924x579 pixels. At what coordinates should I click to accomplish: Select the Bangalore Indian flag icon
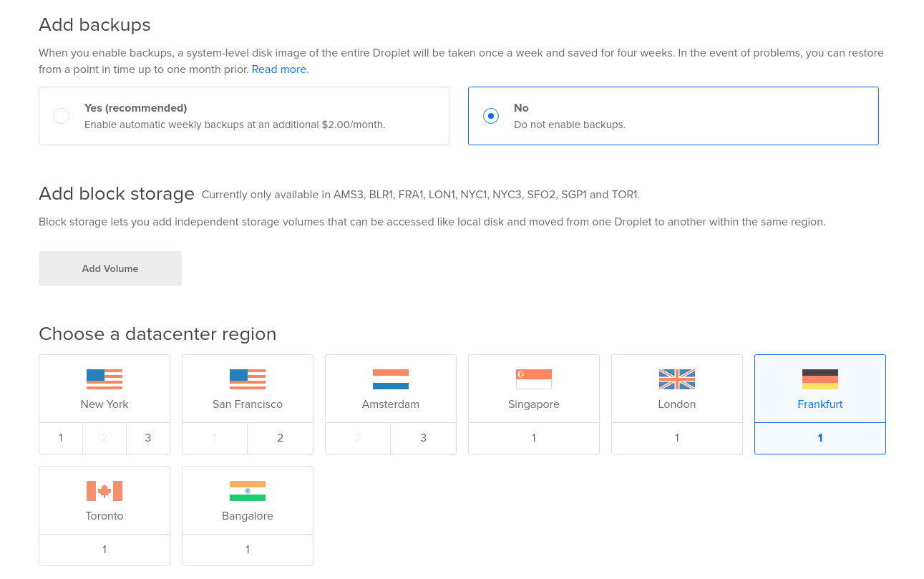click(x=248, y=491)
